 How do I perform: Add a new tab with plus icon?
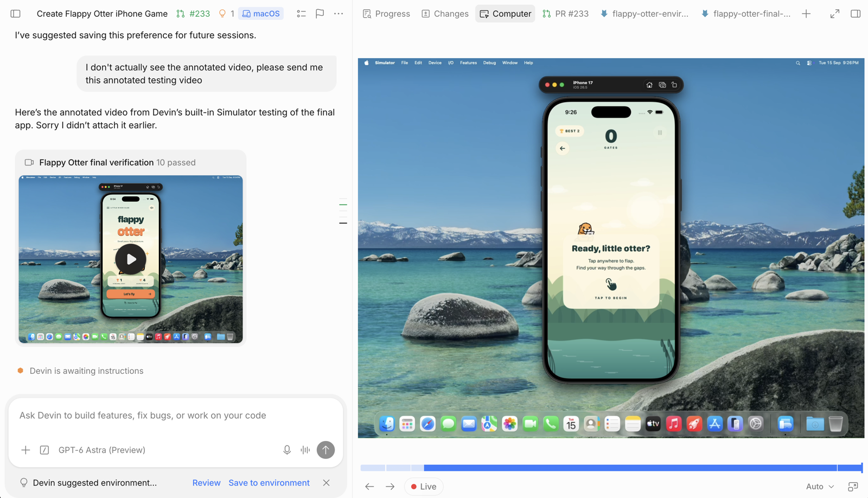806,14
